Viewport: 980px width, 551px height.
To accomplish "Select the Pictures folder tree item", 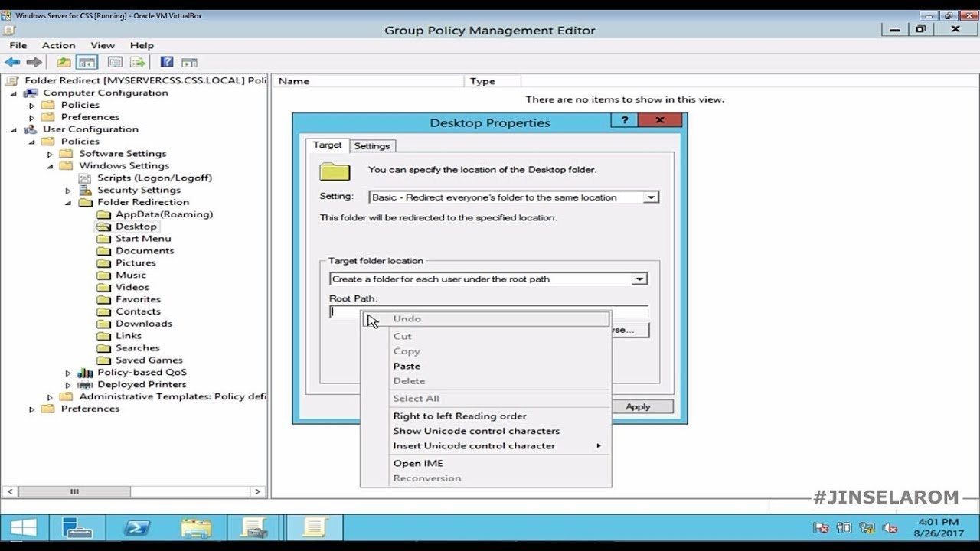I will click(x=136, y=263).
